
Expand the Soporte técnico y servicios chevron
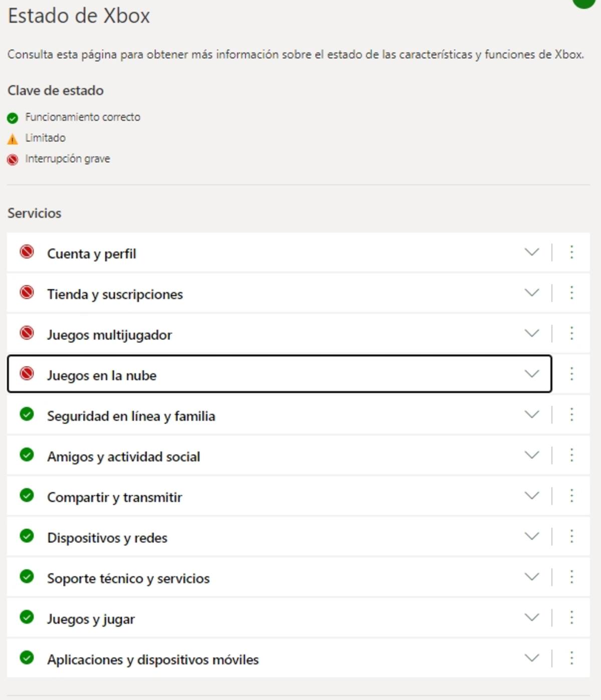tap(532, 576)
